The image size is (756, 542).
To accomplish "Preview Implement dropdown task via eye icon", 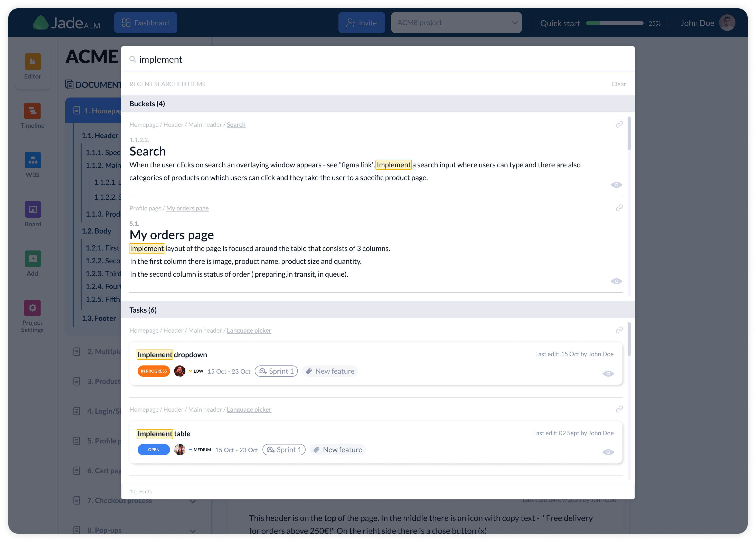I will tap(608, 374).
